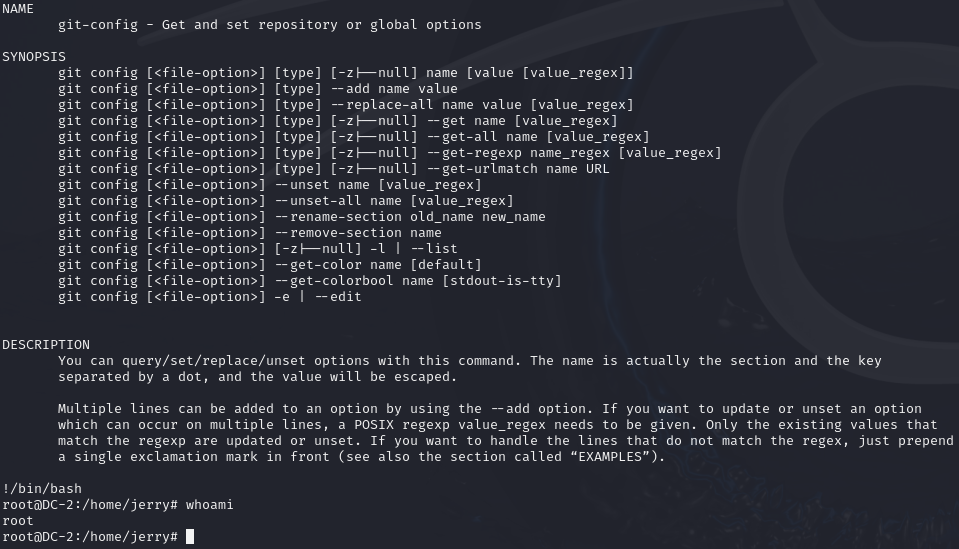Click the [stdout-is-tty] argument text

[502, 281]
